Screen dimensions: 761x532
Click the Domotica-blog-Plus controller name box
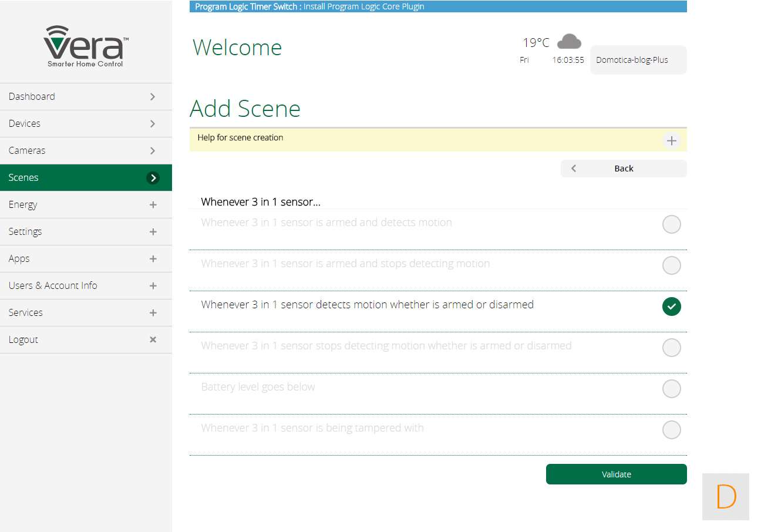[638, 60]
